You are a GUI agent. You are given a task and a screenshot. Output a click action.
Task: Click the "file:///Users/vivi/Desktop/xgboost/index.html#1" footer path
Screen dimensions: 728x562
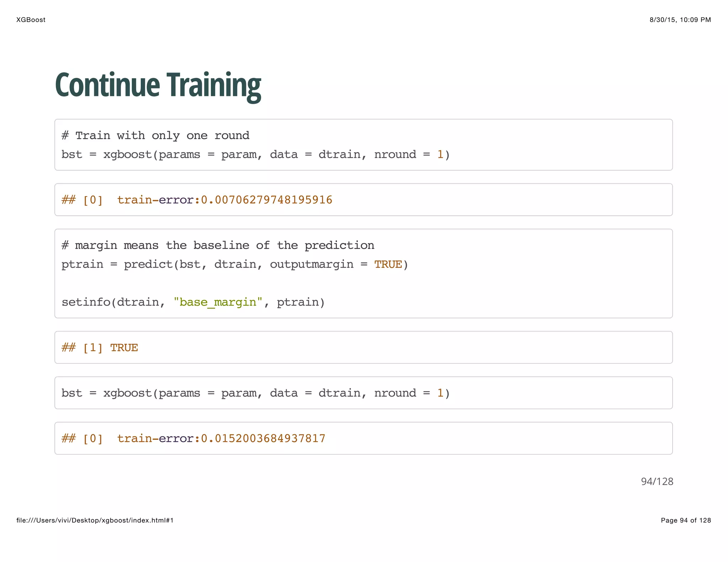(x=95, y=520)
